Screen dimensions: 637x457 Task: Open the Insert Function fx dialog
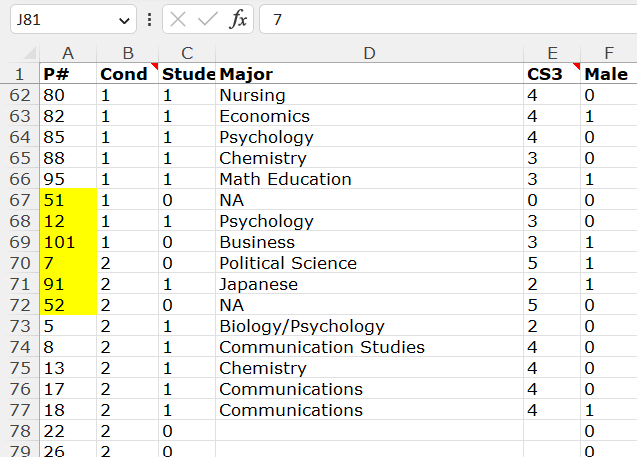238,20
